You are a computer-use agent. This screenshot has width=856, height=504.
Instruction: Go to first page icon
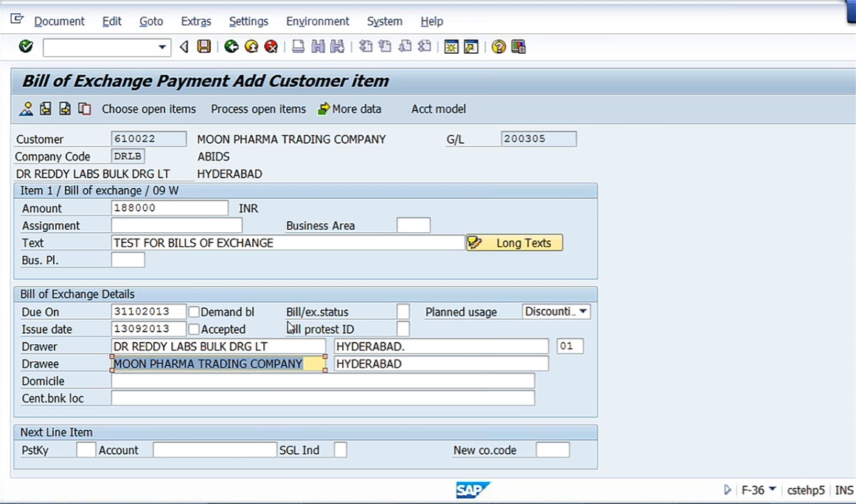click(x=365, y=46)
